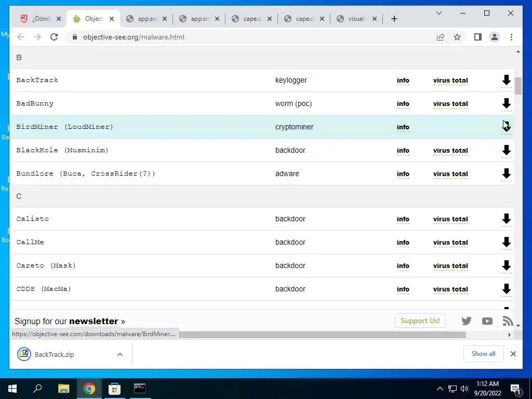The width and height of the screenshot is (532, 399).
Task: Open the YouTube icon link
Action: pyautogui.click(x=487, y=321)
